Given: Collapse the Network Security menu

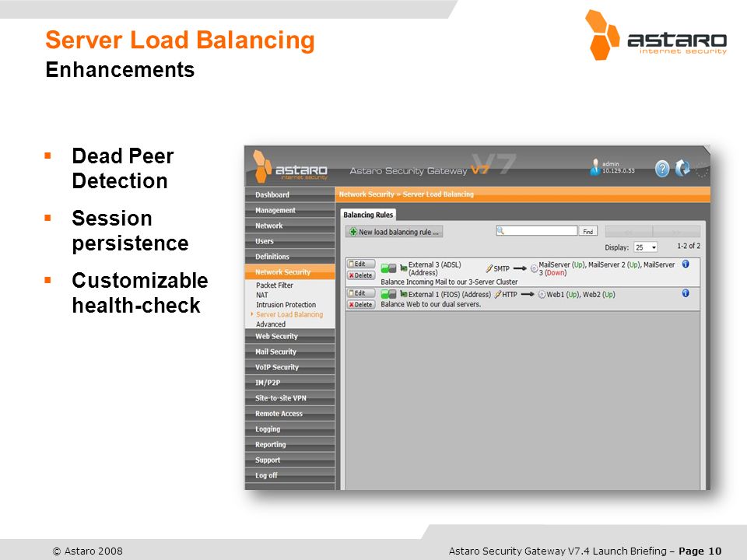Looking at the screenshot, I should [x=289, y=272].
